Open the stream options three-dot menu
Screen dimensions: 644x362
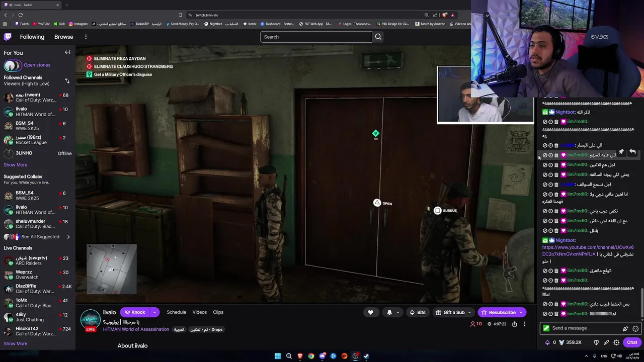coord(524,324)
